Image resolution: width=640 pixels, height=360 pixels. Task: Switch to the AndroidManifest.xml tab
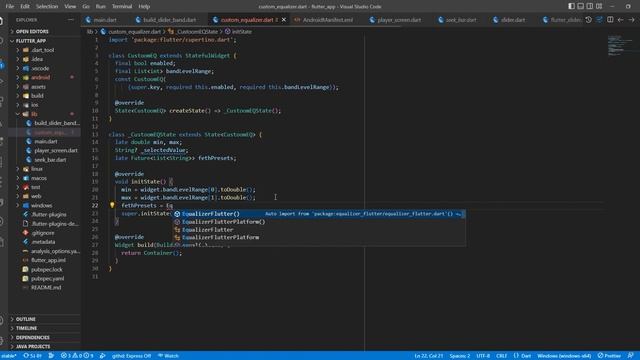click(327, 20)
